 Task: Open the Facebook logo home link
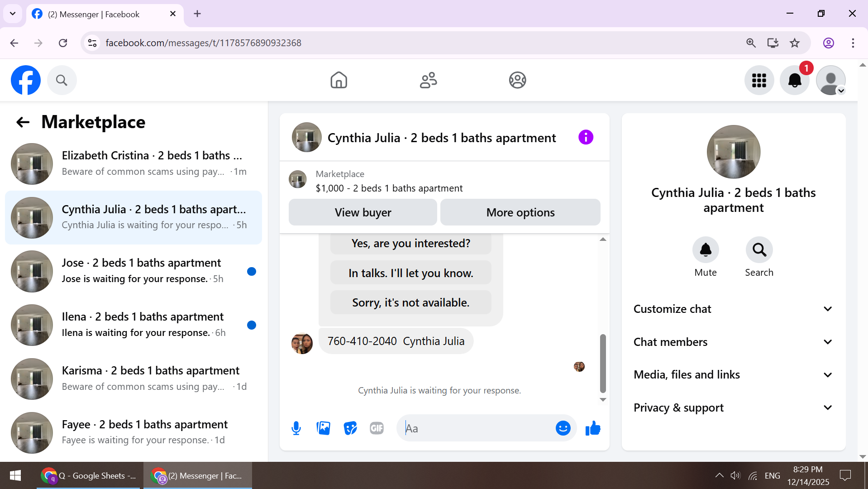pos(26,80)
